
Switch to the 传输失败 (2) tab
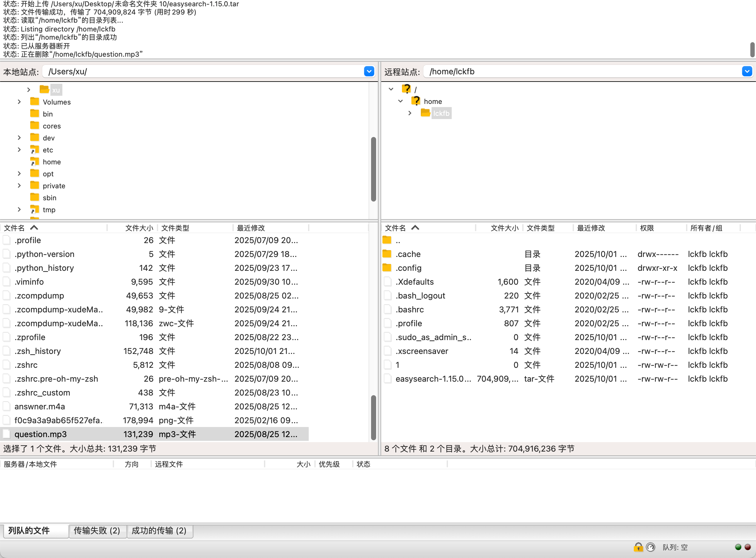tap(97, 530)
